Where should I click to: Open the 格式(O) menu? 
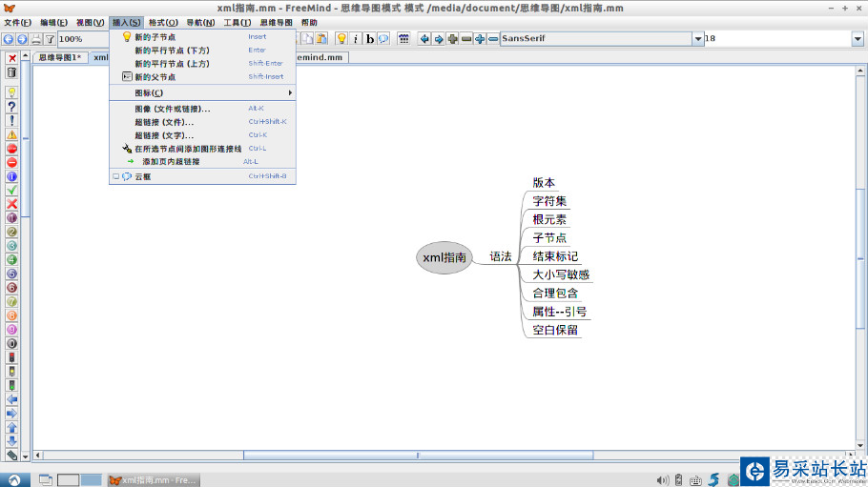pyautogui.click(x=163, y=23)
